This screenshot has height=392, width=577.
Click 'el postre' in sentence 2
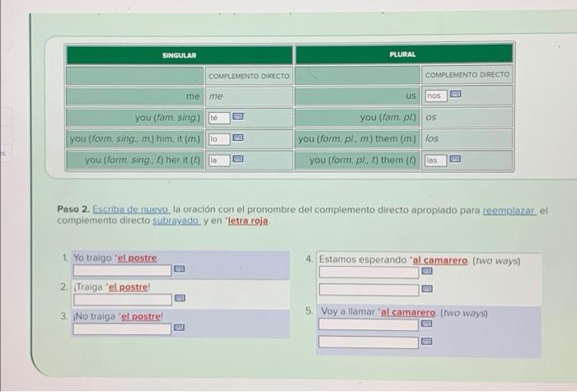point(128,287)
